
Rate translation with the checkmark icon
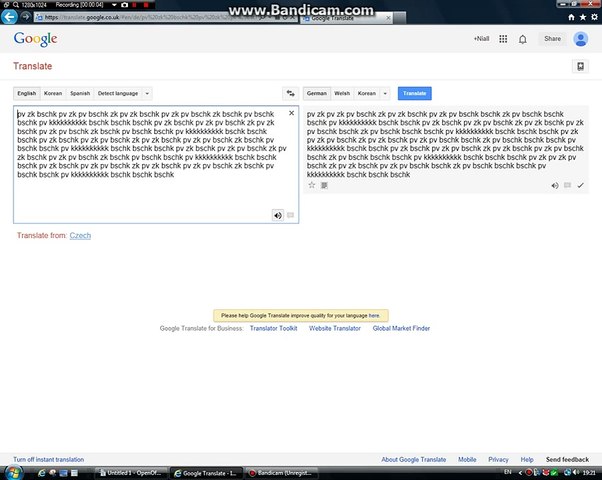click(580, 185)
